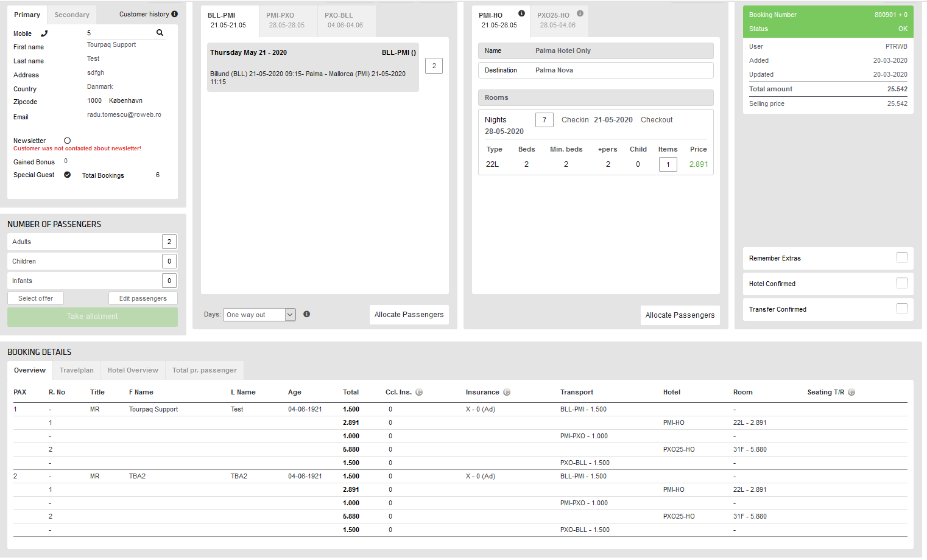Enable the Hotel Confirmed checkbox
This screenshot has width=927, height=560.
coord(901,283)
